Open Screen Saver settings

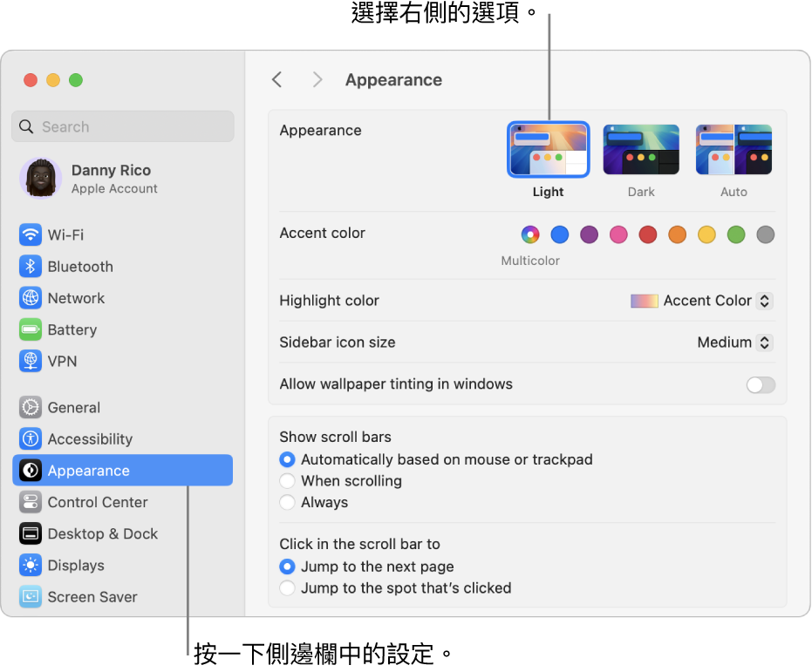pos(123,597)
